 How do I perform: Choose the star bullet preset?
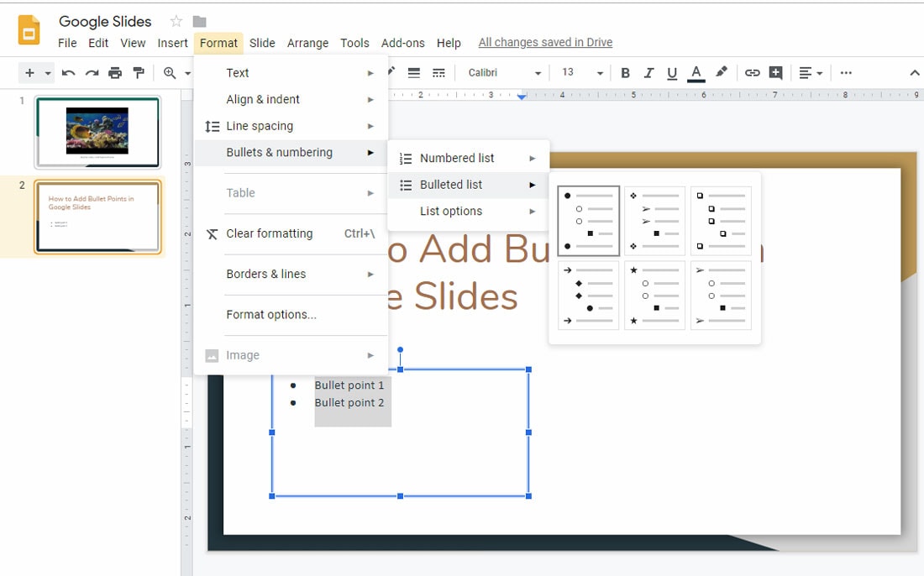point(654,295)
